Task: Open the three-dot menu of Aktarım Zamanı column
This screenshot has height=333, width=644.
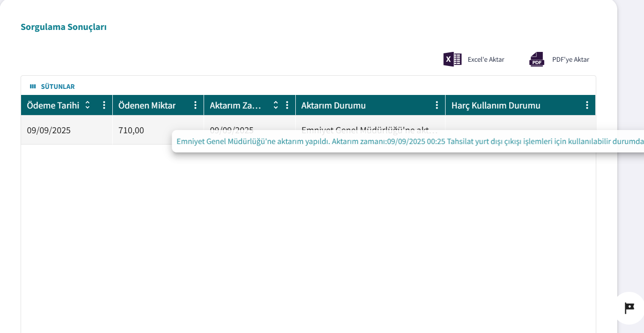Action: coord(287,105)
